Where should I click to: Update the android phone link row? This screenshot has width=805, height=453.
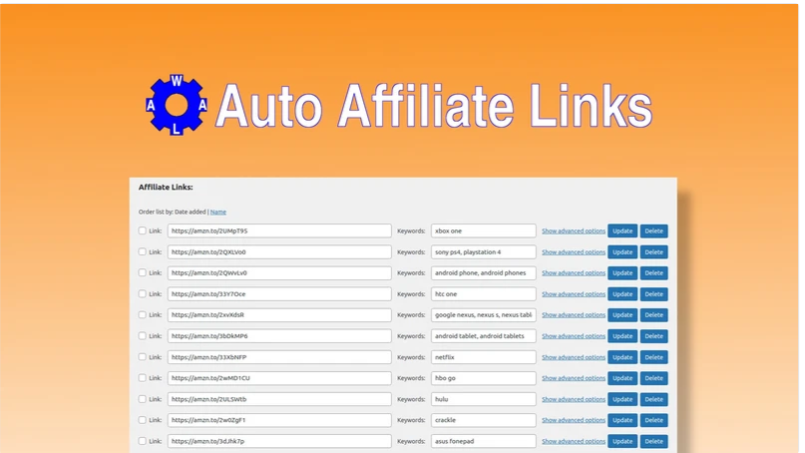click(623, 273)
